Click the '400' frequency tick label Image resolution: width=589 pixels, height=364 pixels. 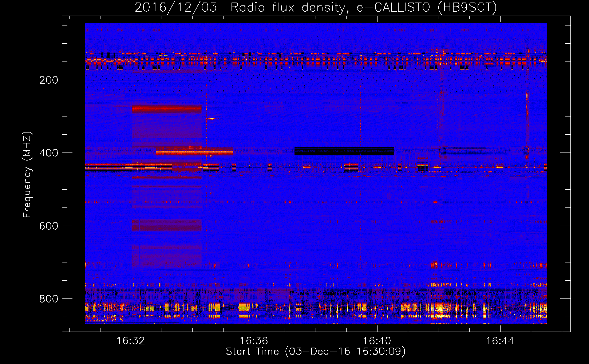point(48,153)
